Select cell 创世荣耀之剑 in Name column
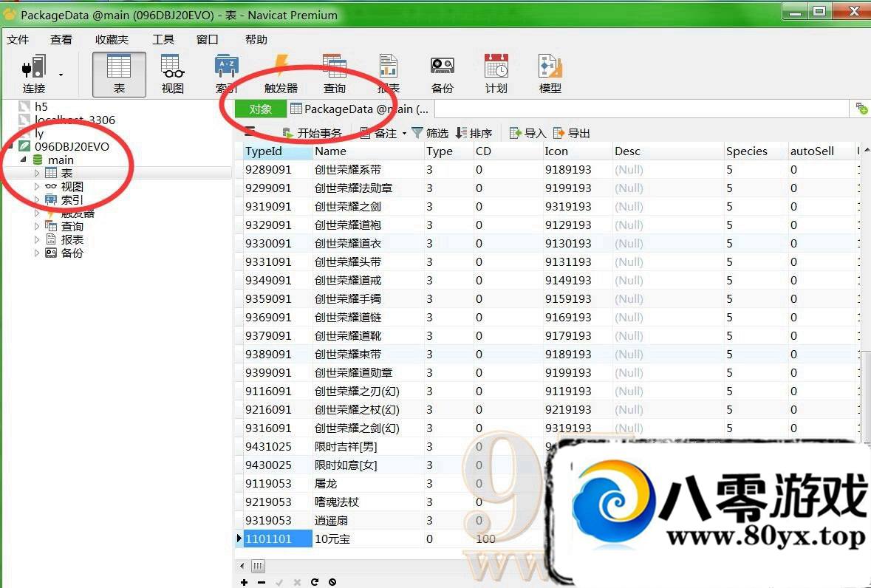 (x=369, y=207)
